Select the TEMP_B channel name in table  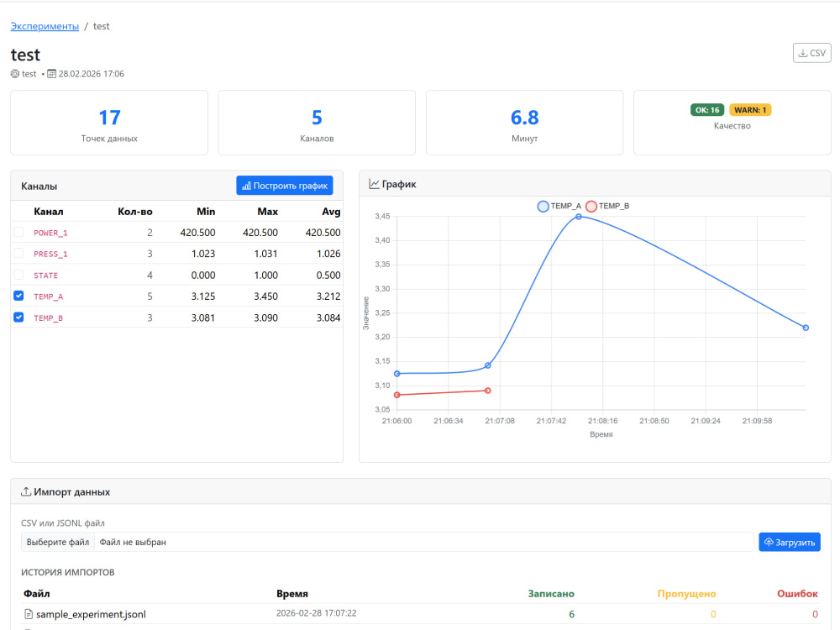coord(48,318)
